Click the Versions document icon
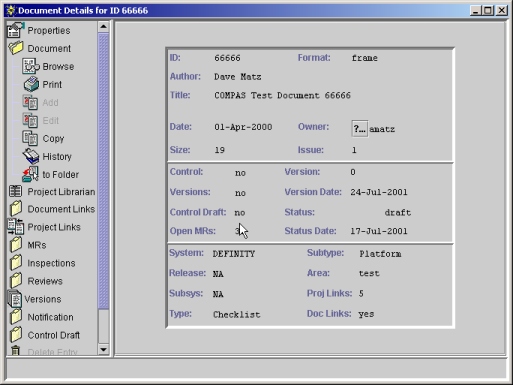This screenshot has height=385, width=513. point(15,299)
